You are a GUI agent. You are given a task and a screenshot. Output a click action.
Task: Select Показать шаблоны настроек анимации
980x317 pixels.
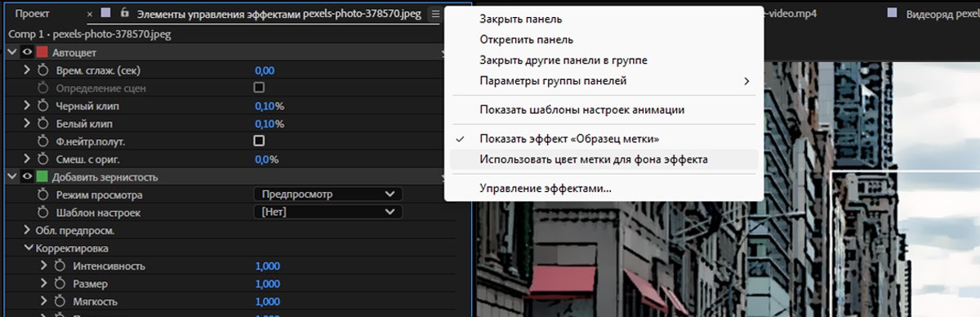pyautogui.click(x=604, y=109)
